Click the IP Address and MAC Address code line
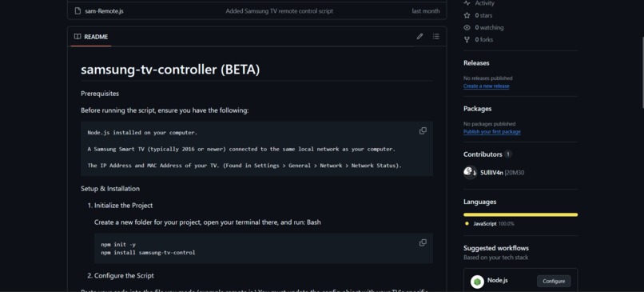 pyautogui.click(x=244, y=166)
